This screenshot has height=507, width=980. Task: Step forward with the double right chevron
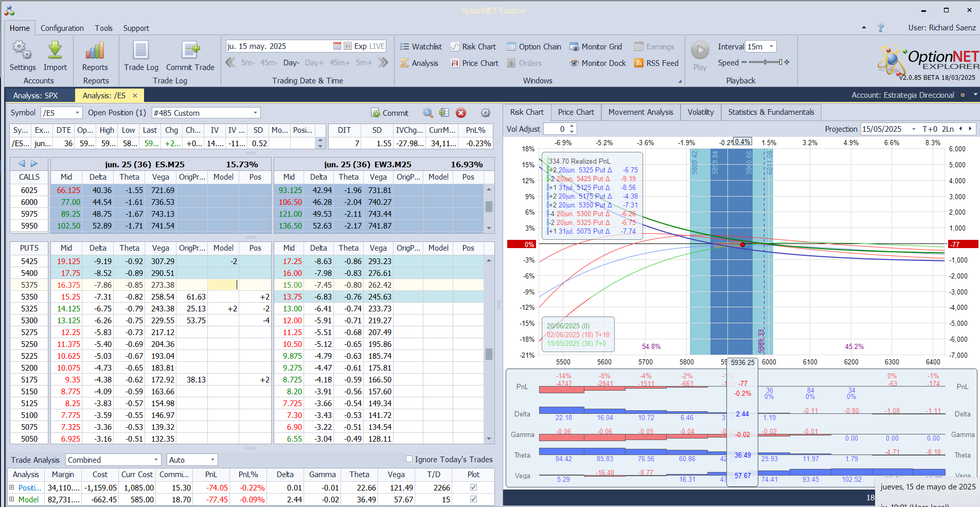(x=383, y=63)
